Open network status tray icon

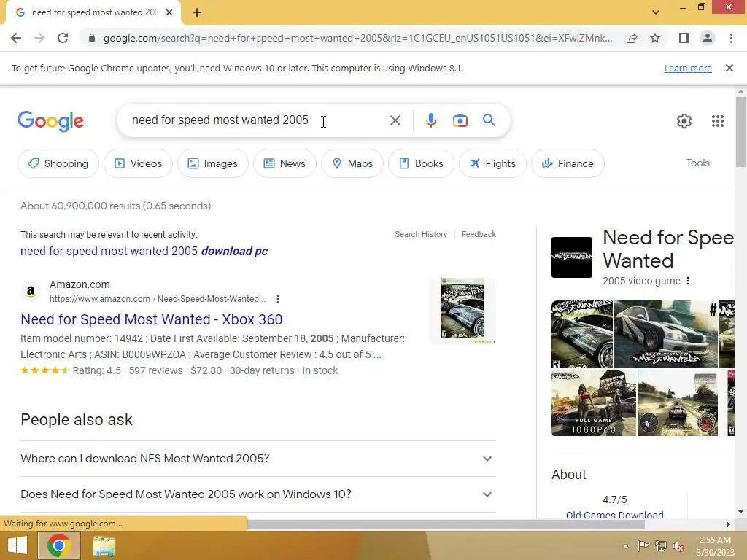click(x=661, y=546)
